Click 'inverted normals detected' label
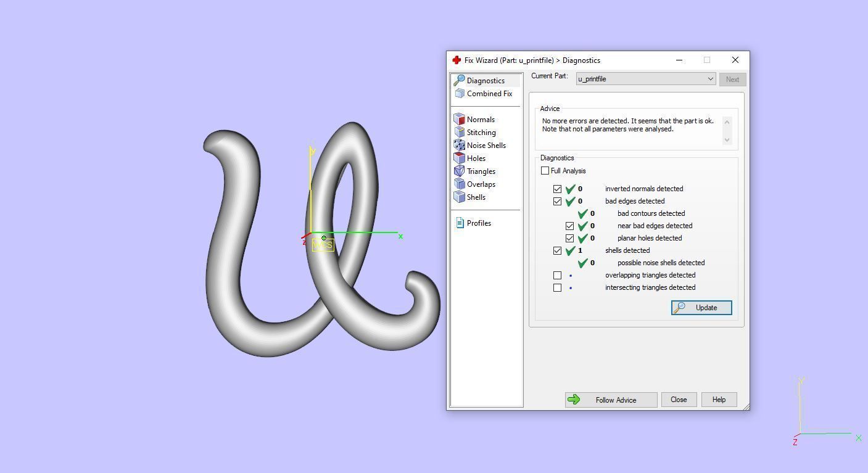Screen dimensions: 868x473 point(644,189)
